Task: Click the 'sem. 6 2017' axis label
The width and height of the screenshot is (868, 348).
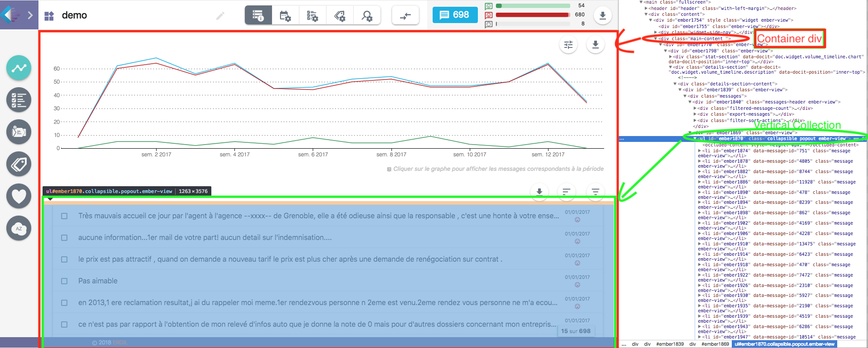Action: (313, 155)
